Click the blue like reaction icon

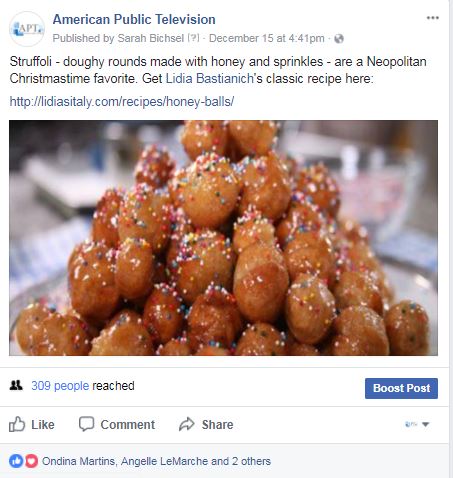[x=16, y=461]
